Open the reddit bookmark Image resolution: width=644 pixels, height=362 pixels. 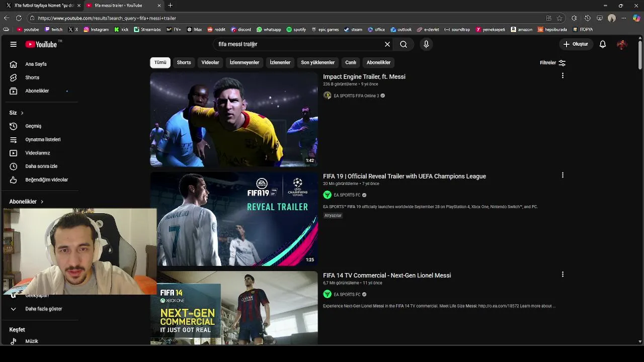(x=216, y=30)
